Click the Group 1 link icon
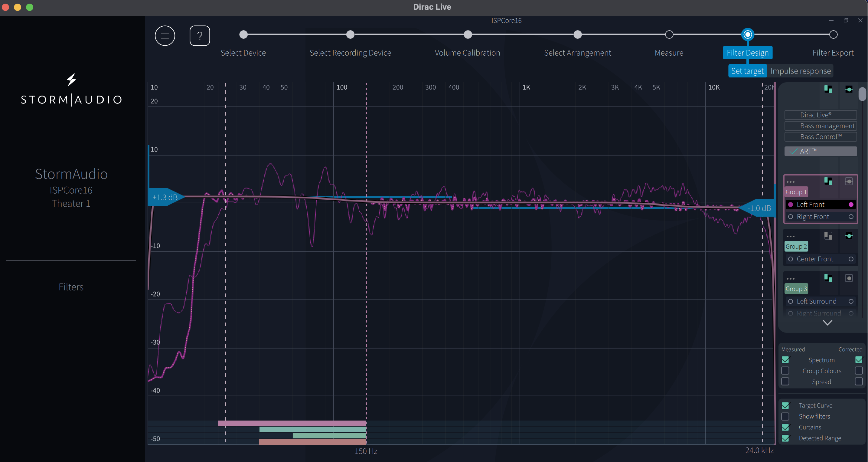The image size is (868, 462). (849, 181)
